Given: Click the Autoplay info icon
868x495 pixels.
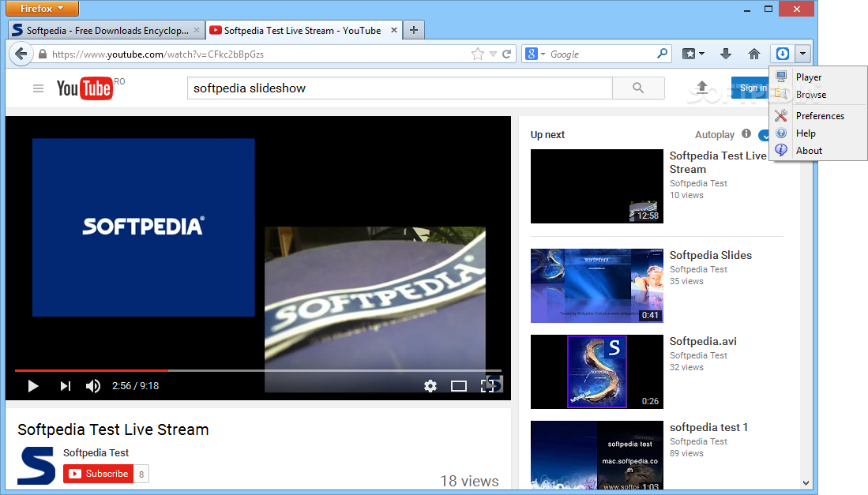Looking at the screenshot, I should click(746, 134).
